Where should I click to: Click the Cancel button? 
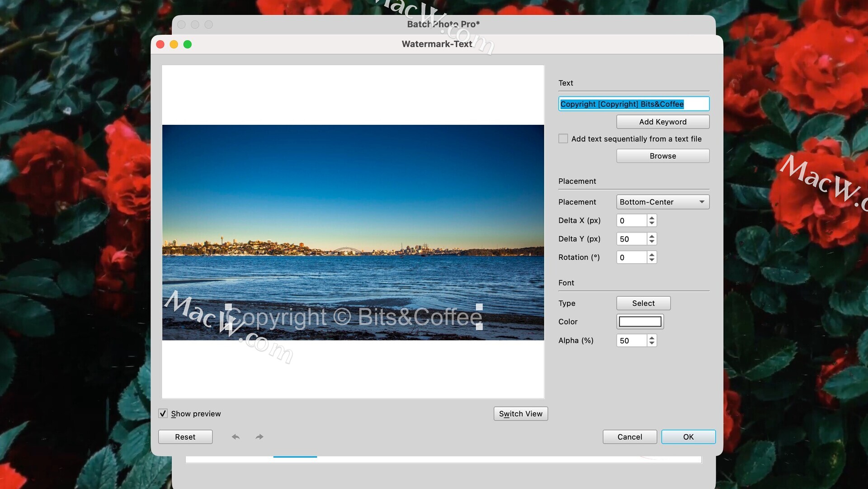pos(629,437)
